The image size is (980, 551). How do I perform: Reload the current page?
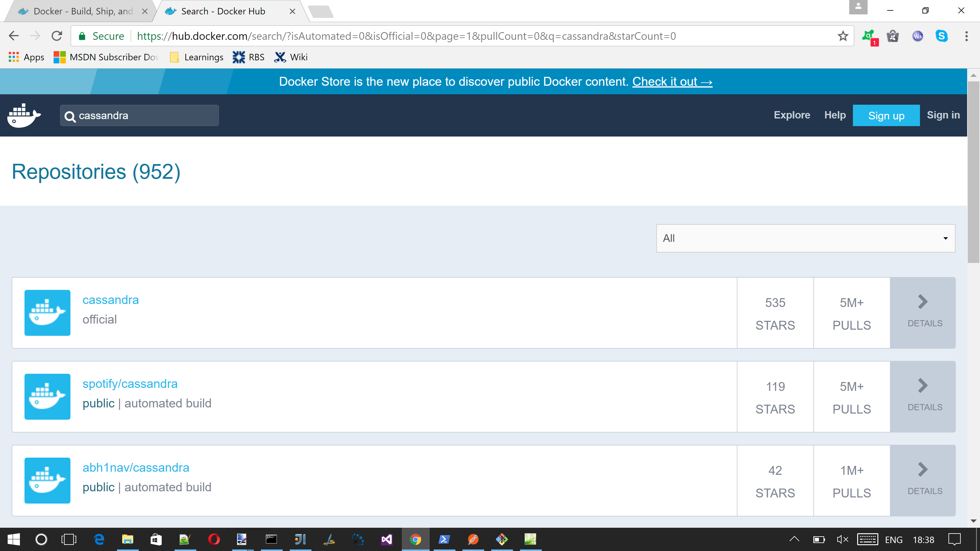(57, 36)
